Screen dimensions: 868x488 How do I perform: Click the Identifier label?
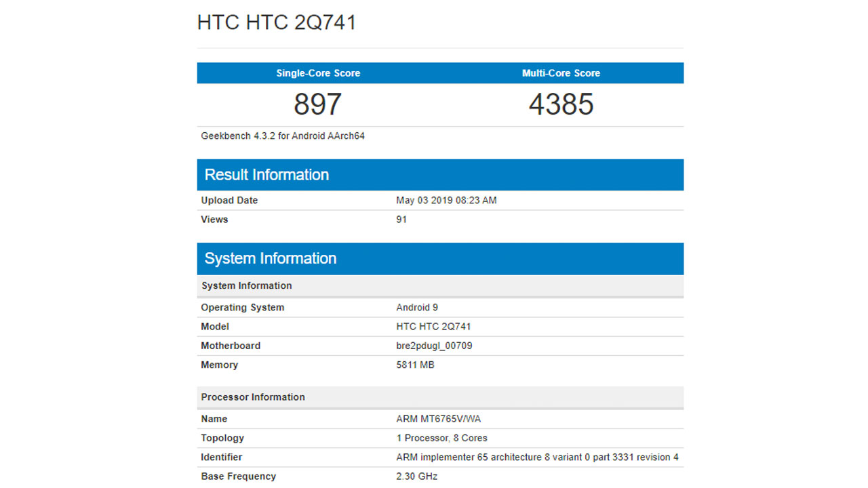coord(222,457)
